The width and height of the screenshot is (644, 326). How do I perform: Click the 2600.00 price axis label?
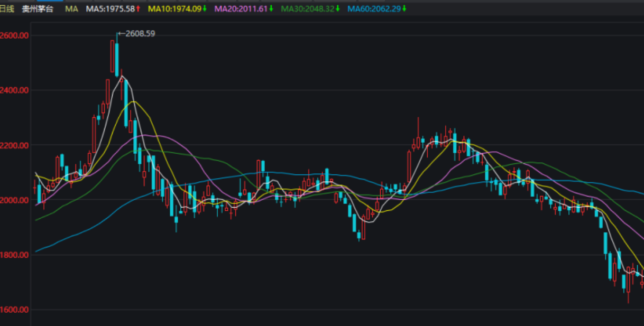point(14,35)
